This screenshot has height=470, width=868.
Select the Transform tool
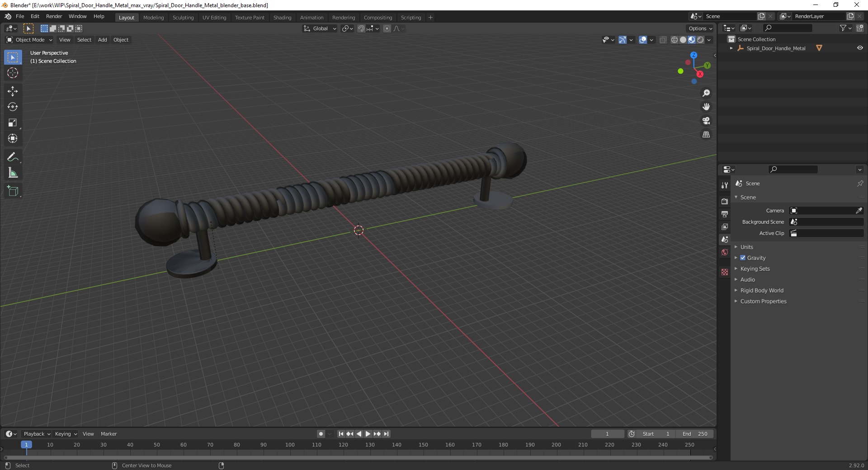[x=13, y=138]
